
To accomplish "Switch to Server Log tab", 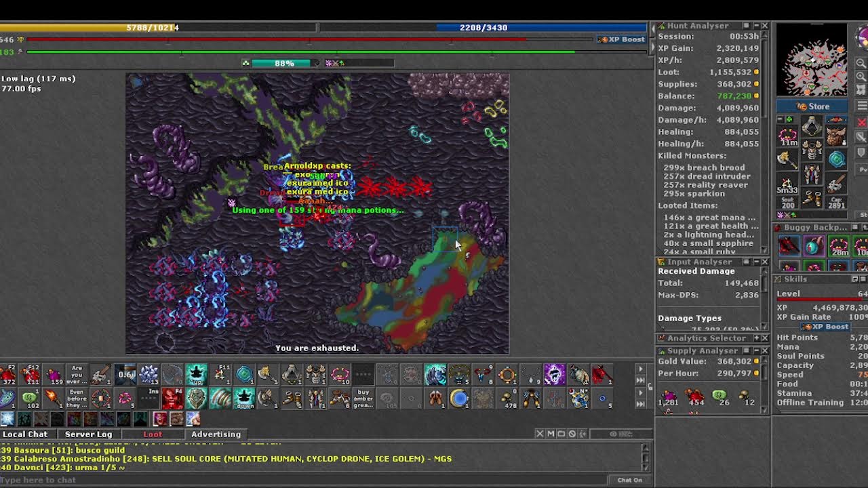I will coord(88,434).
